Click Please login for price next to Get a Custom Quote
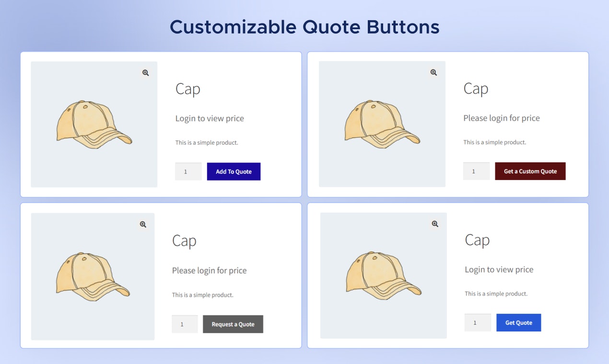The height and width of the screenshot is (364, 609). pos(502,118)
